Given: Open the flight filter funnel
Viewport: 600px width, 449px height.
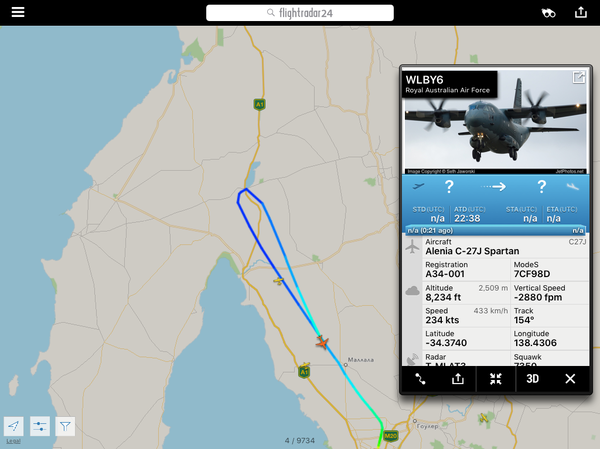Looking at the screenshot, I should tap(65, 426).
